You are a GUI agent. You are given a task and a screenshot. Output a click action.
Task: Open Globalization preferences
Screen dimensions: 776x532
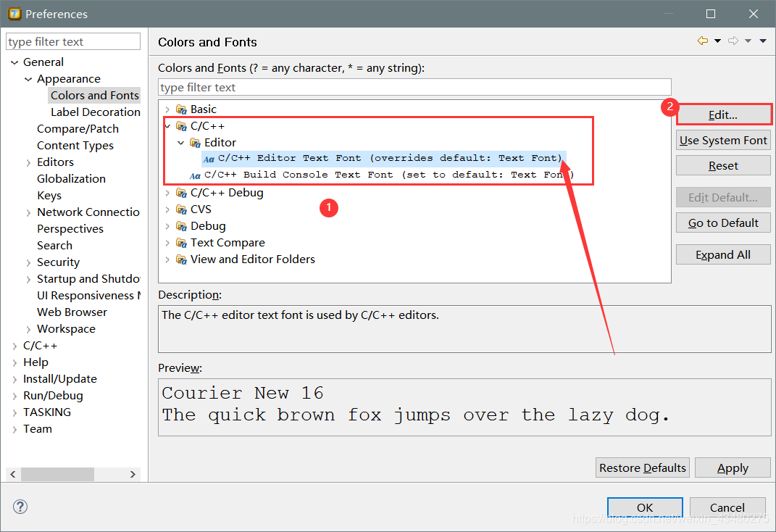point(71,178)
